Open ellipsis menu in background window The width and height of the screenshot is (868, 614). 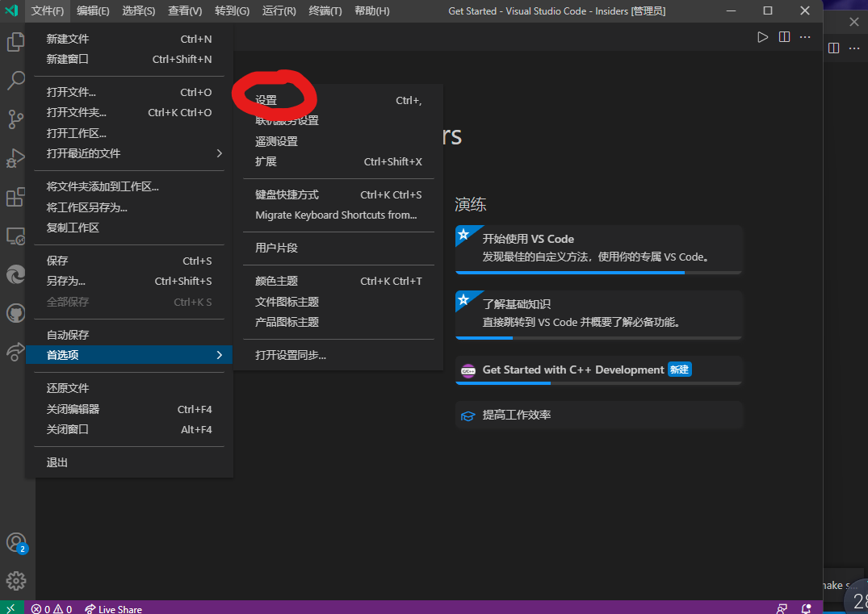(854, 48)
